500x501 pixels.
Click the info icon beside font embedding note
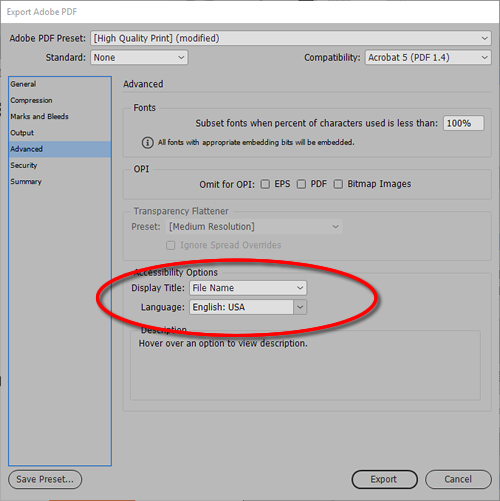click(x=148, y=143)
